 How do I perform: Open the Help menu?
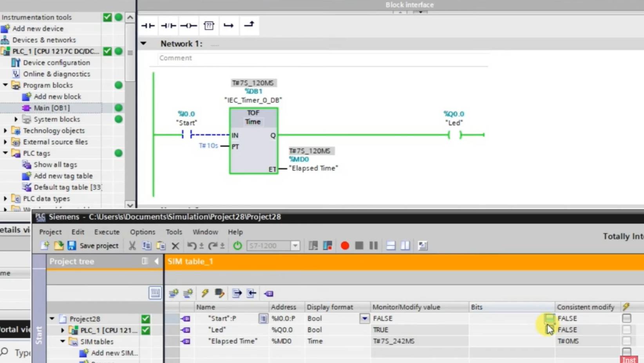point(235,232)
